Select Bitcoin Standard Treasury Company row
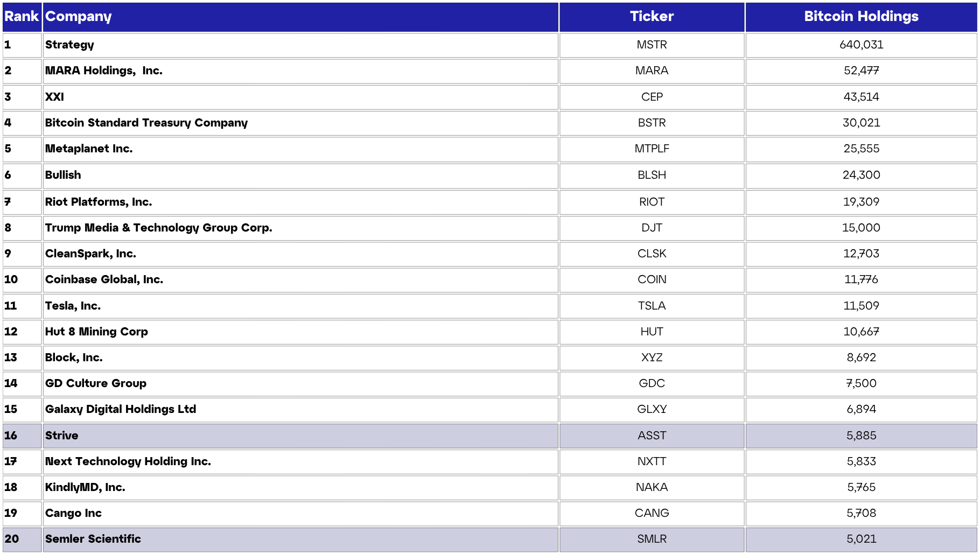The image size is (980, 554). (x=146, y=123)
